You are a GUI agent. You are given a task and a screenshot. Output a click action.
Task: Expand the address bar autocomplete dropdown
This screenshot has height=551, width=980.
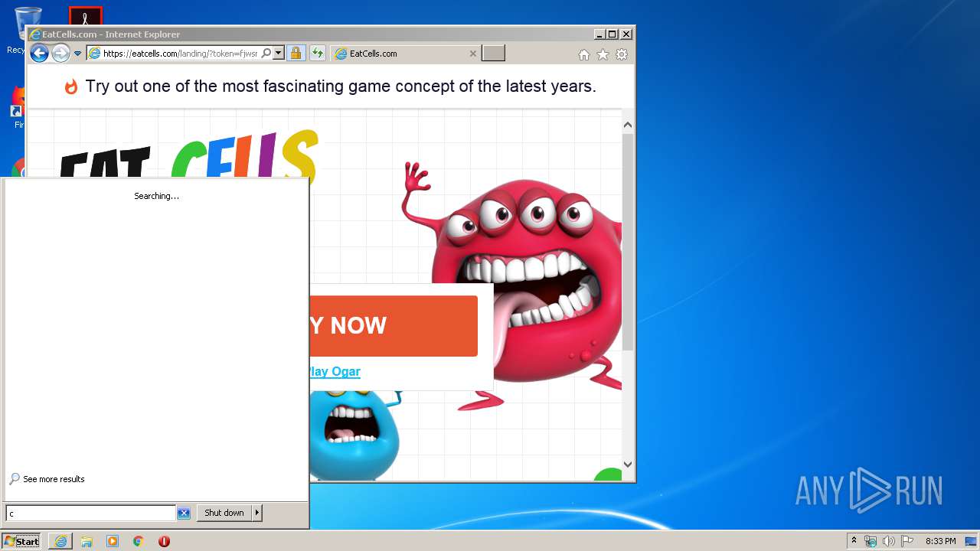click(x=279, y=54)
